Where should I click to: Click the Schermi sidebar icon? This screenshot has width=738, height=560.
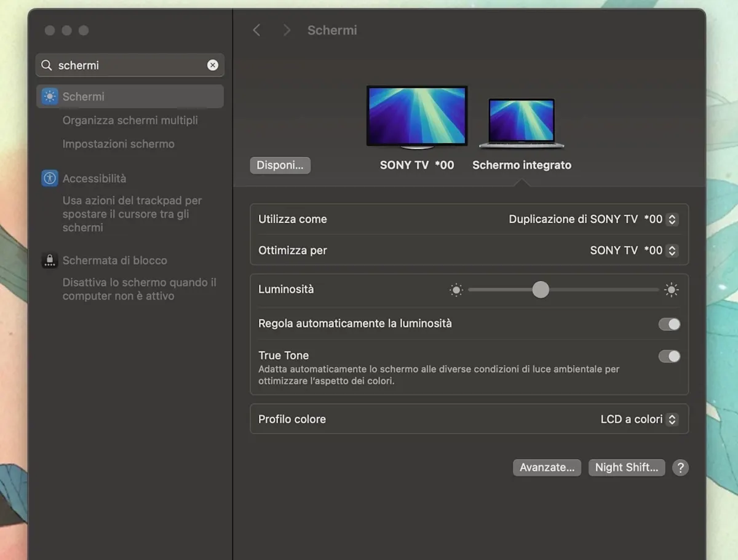point(49,96)
